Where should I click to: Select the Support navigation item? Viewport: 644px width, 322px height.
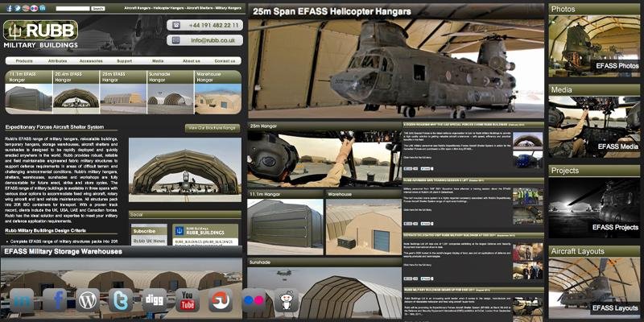tap(124, 61)
